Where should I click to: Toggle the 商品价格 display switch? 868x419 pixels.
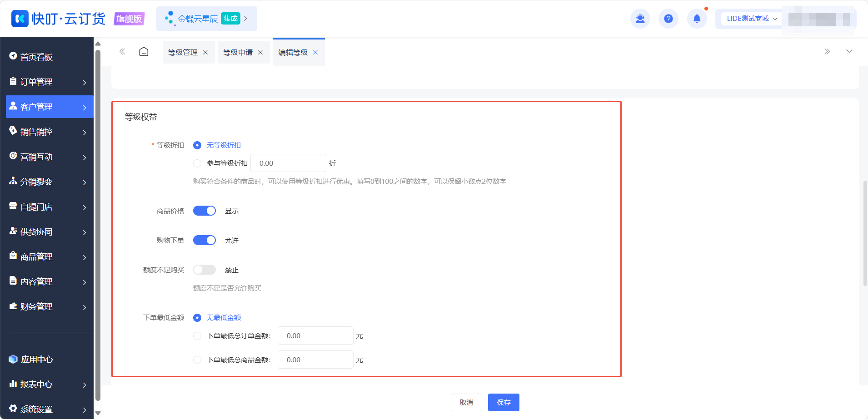click(205, 211)
